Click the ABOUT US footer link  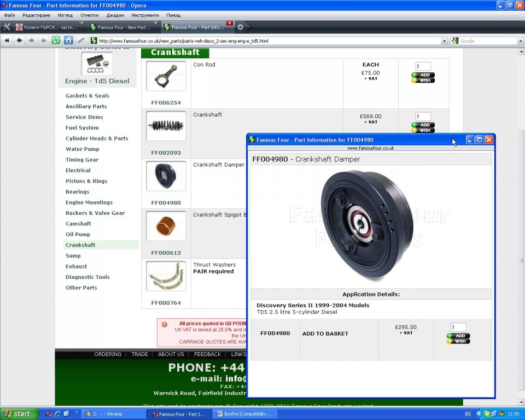coord(171,354)
